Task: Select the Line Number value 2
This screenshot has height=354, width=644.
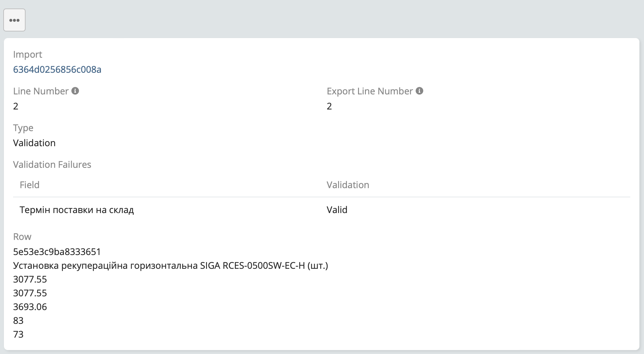Action: 16,106
